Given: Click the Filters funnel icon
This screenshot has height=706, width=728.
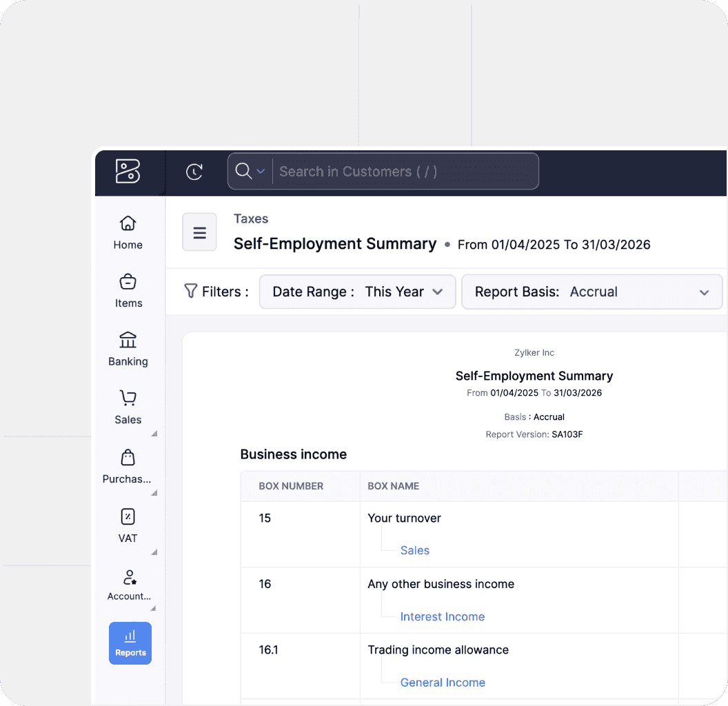Looking at the screenshot, I should click(191, 291).
